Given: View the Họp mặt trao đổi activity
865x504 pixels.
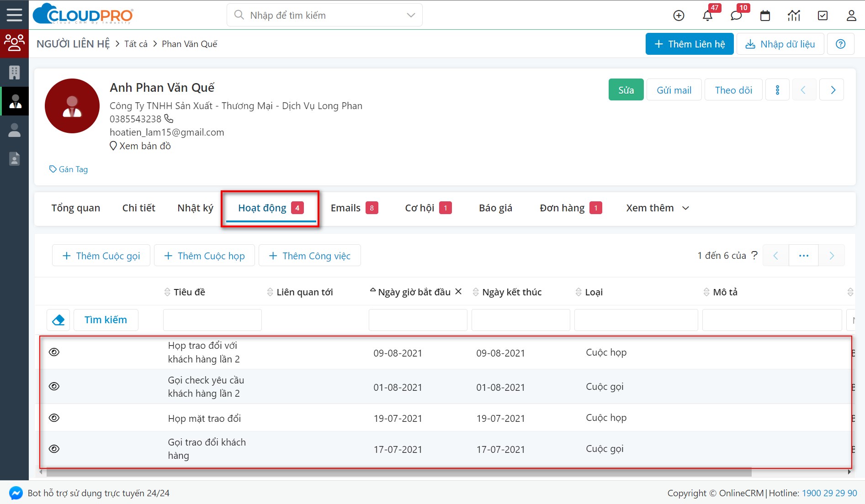Looking at the screenshot, I should pyautogui.click(x=54, y=418).
